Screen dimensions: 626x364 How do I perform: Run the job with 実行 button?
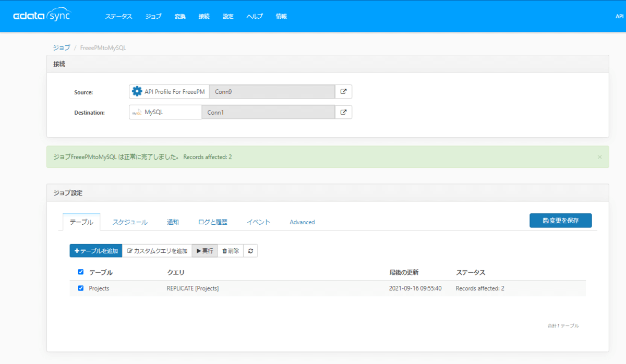204,251
